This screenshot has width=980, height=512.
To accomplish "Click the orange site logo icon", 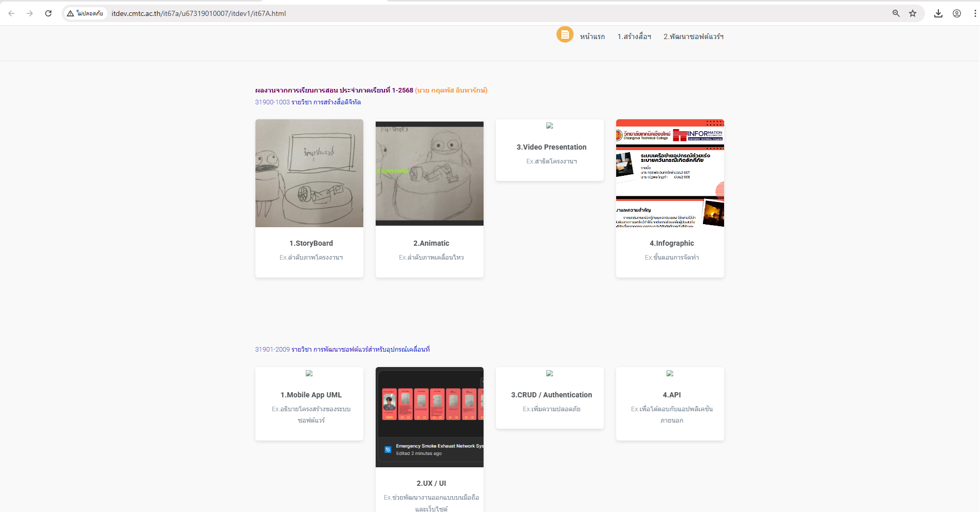I will (565, 34).
